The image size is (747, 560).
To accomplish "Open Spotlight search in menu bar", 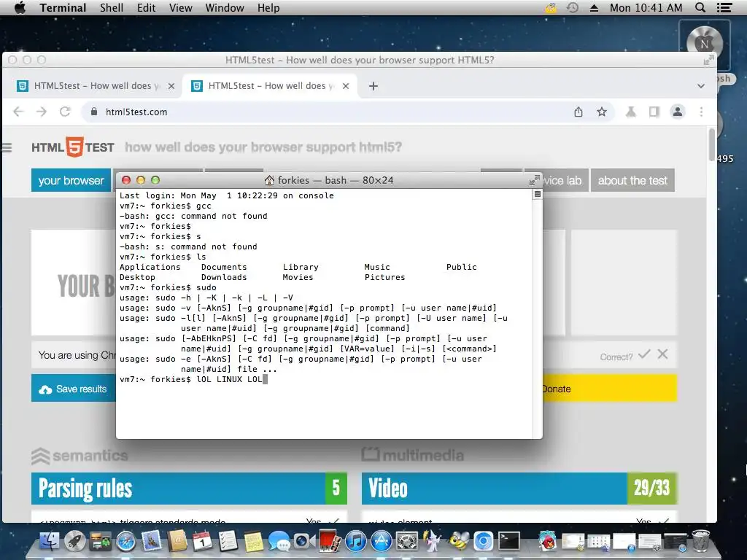I will 700,7.
